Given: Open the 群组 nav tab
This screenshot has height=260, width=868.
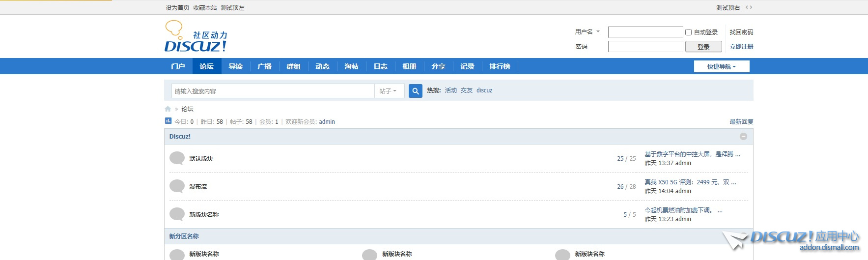Looking at the screenshot, I should (294, 66).
